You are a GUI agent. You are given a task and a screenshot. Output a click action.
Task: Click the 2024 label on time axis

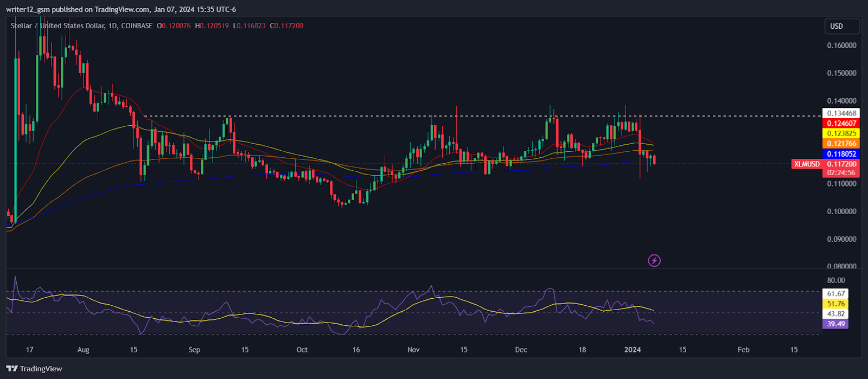[x=633, y=350]
